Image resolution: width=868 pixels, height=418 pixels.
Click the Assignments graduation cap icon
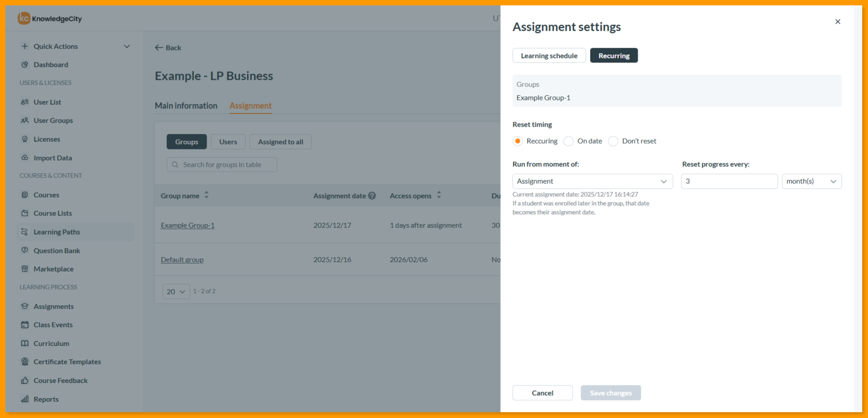(x=25, y=306)
